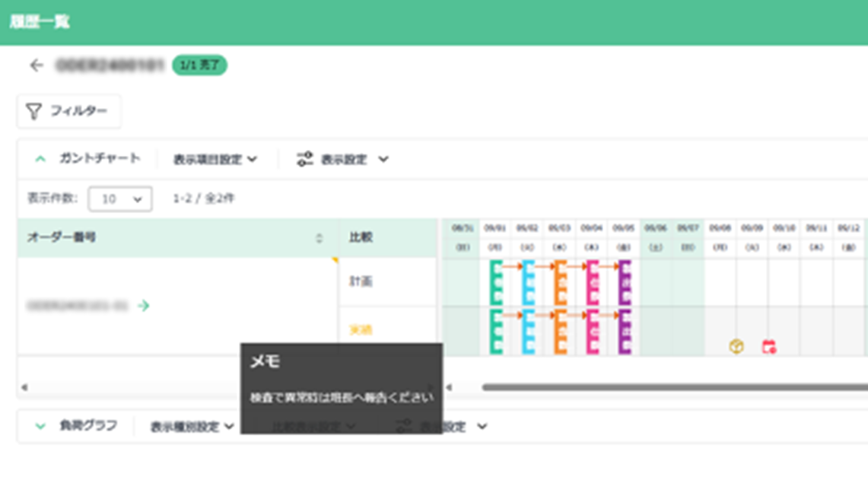Open the 表示種別設定 dropdown
The image size is (868, 480).
click(192, 427)
